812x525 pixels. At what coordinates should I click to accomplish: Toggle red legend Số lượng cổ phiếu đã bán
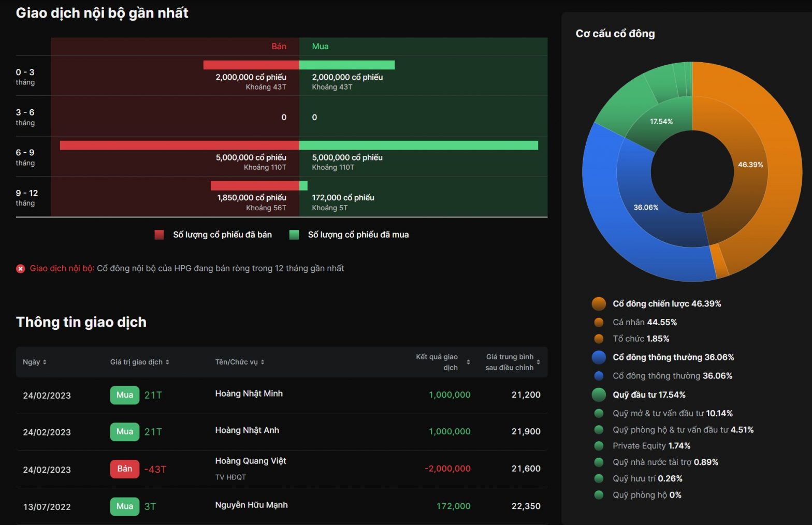159,235
